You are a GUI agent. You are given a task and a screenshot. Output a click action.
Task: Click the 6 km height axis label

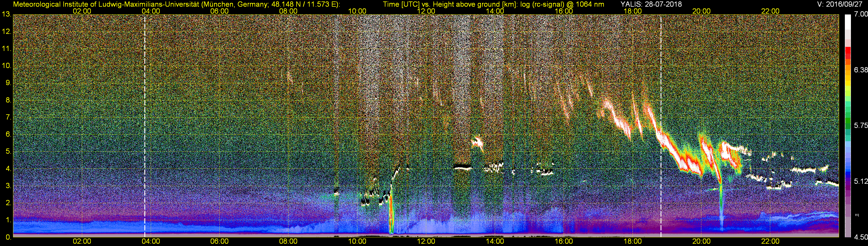click(x=8, y=135)
